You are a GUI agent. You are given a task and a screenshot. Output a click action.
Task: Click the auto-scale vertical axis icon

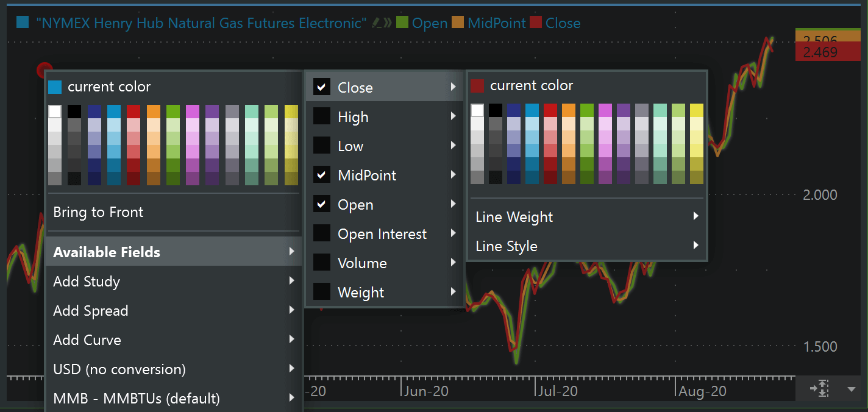pyautogui.click(x=819, y=388)
